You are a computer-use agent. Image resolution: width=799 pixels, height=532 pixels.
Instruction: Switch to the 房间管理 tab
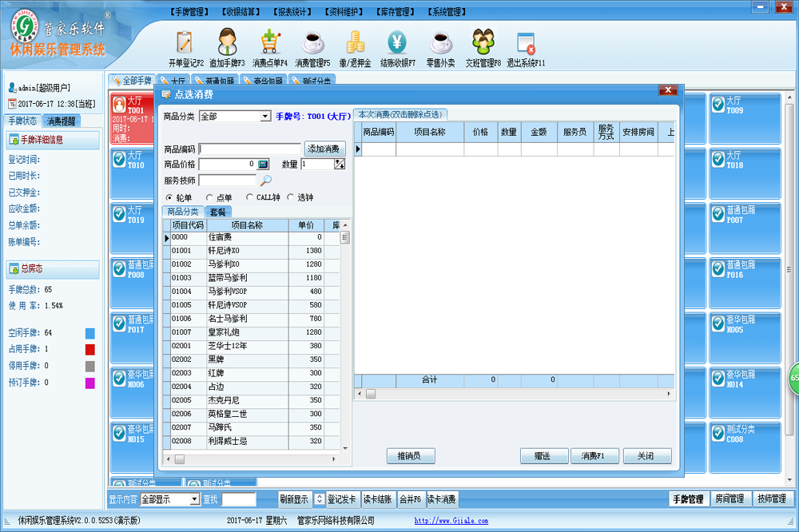(730, 499)
